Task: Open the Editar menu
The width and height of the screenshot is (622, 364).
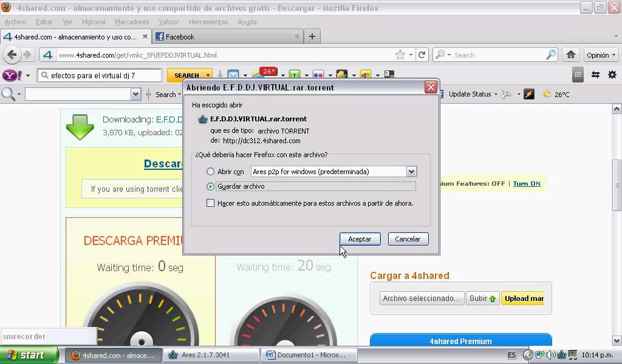Action: [x=44, y=22]
